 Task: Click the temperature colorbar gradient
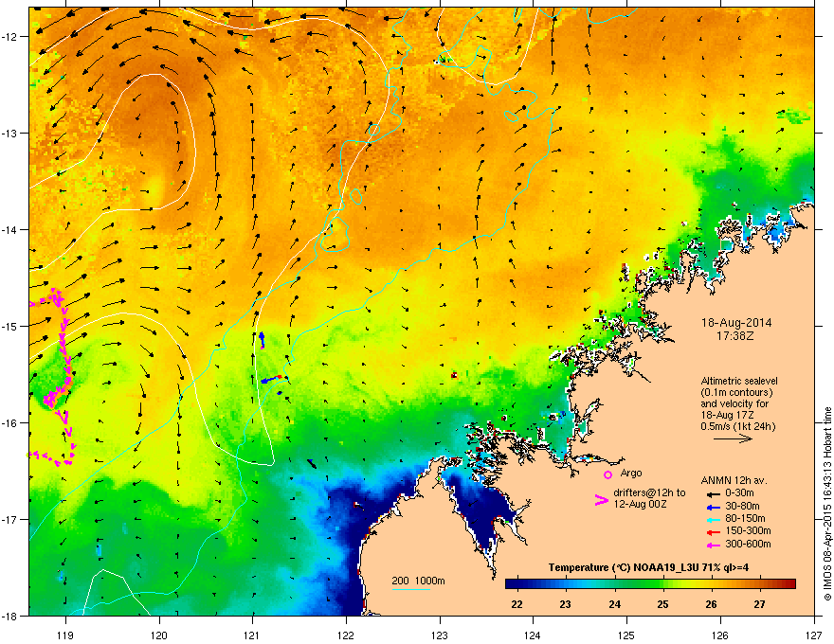(650, 583)
